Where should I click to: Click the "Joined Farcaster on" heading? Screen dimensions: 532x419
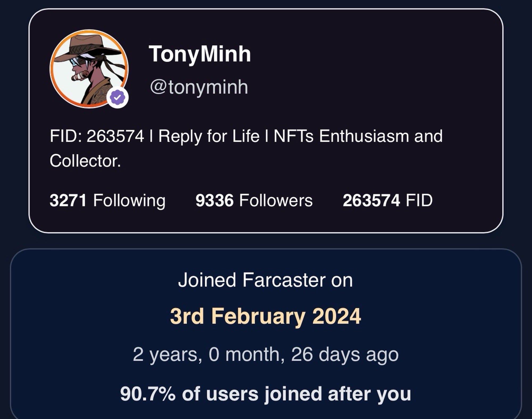tap(265, 280)
